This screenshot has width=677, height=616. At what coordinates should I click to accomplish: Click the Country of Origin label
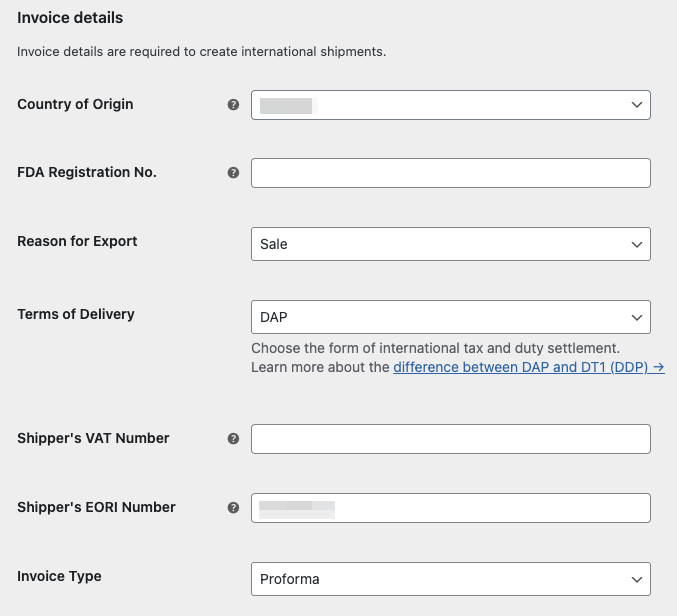click(75, 104)
